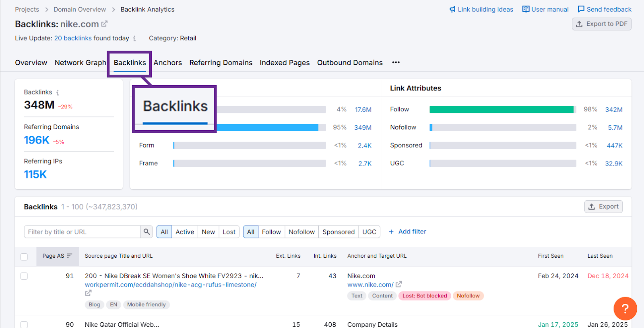Select All in status filter group

click(x=164, y=232)
